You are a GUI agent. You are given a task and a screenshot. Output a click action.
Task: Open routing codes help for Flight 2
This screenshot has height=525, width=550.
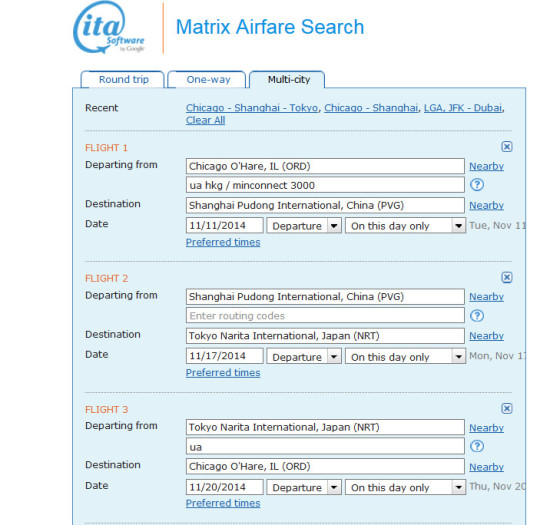tap(477, 316)
